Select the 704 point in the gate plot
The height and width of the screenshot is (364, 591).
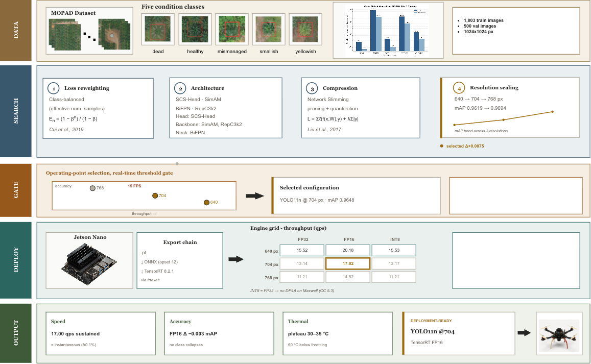click(x=155, y=196)
